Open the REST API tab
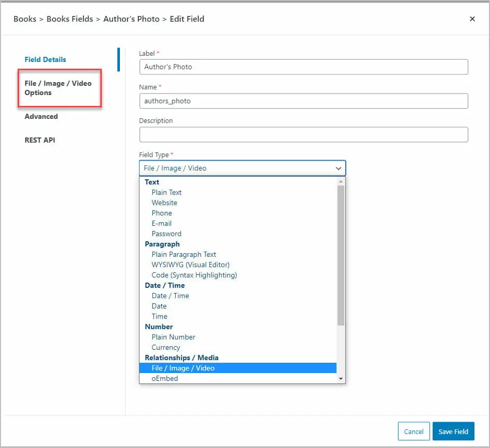490x448 pixels. (x=40, y=140)
